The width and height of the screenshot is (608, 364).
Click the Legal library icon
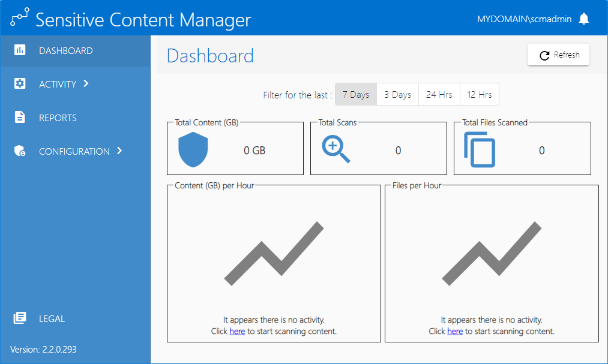pyautogui.click(x=20, y=318)
